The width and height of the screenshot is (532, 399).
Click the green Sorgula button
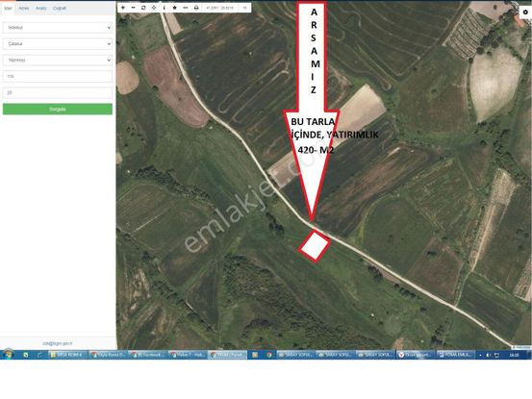(58, 110)
